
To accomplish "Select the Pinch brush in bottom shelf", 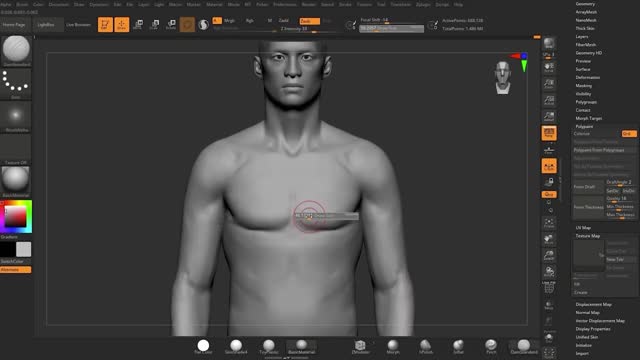I will (x=491, y=347).
